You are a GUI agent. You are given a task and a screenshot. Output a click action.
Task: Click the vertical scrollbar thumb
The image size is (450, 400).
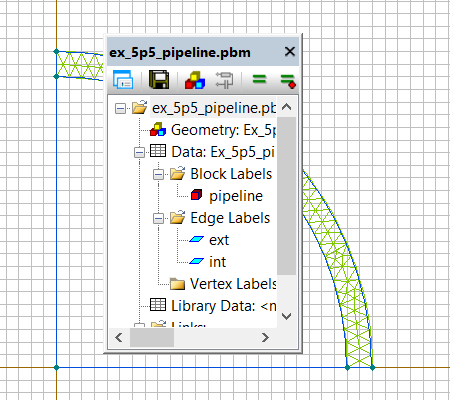point(286,196)
